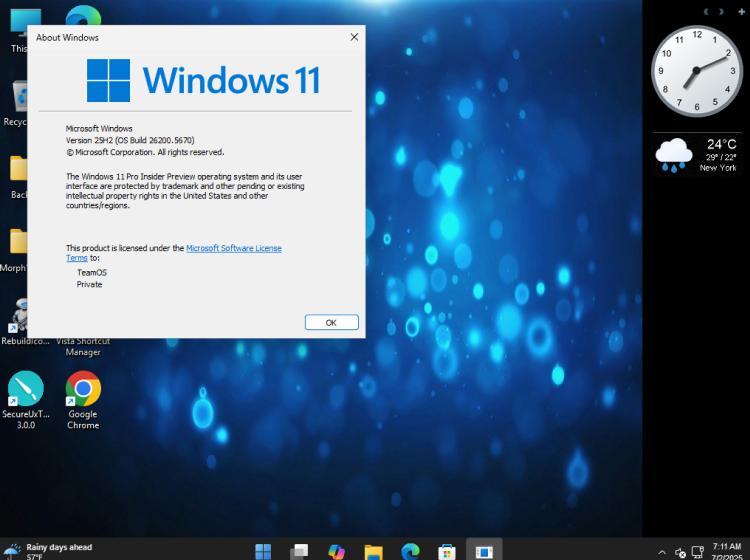Launch Copilot from the taskbar
Screen dimensions: 750x560
[336, 551]
